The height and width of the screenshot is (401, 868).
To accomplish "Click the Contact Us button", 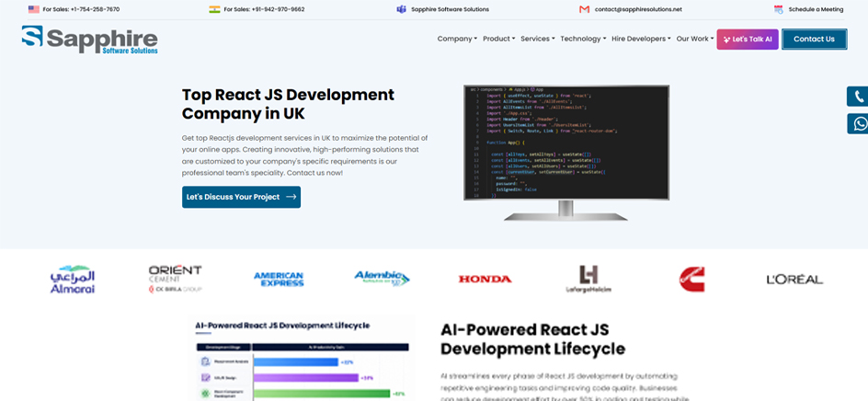I will [814, 40].
